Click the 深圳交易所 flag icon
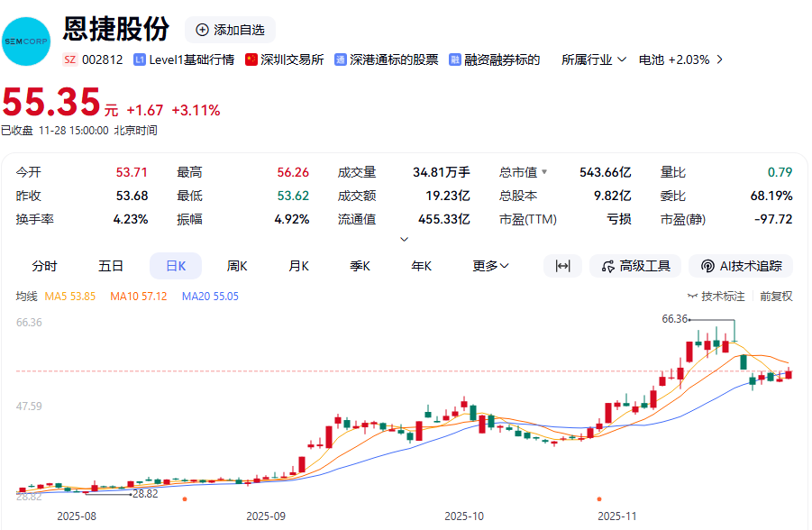The width and height of the screenshot is (812, 530). (x=251, y=59)
